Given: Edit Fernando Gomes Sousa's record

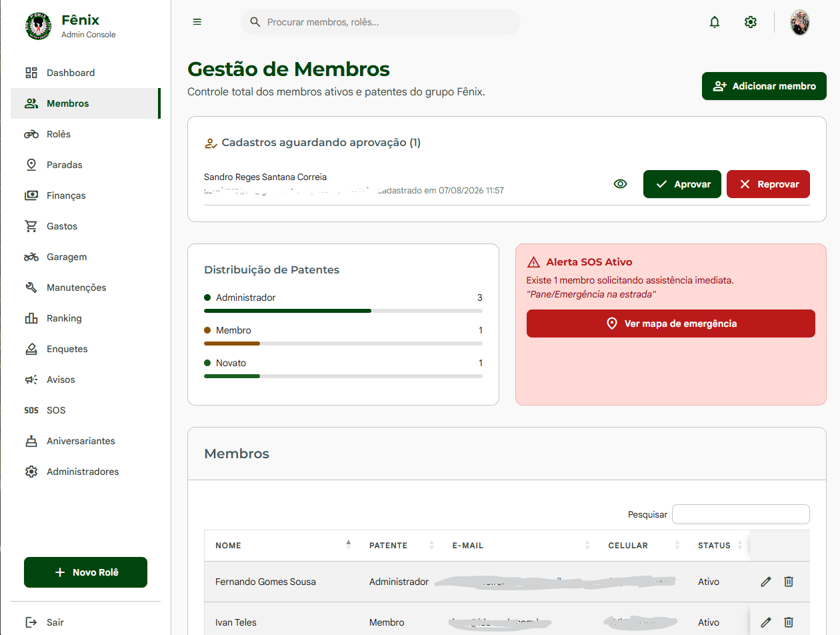Looking at the screenshot, I should coord(766,582).
